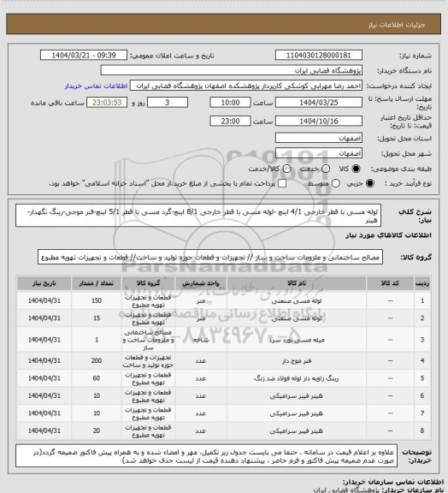Click the need number field 1104030128000181
Image resolution: width=448 pixels, height=493 pixels.
click(x=319, y=56)
